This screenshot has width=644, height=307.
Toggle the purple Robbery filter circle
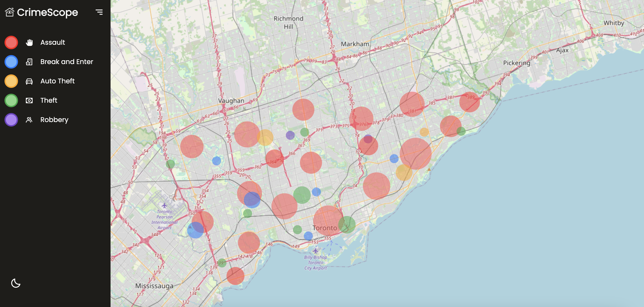click(x=11, y=120)
